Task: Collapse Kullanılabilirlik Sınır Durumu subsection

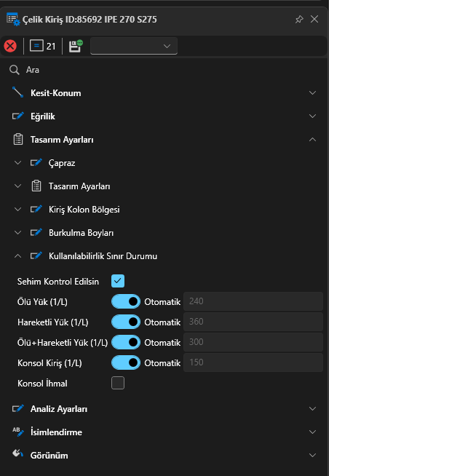Action: 18,256
